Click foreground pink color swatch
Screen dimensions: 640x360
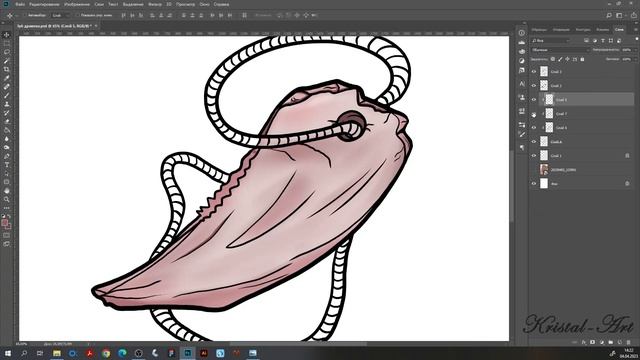[x=5, y=223]
